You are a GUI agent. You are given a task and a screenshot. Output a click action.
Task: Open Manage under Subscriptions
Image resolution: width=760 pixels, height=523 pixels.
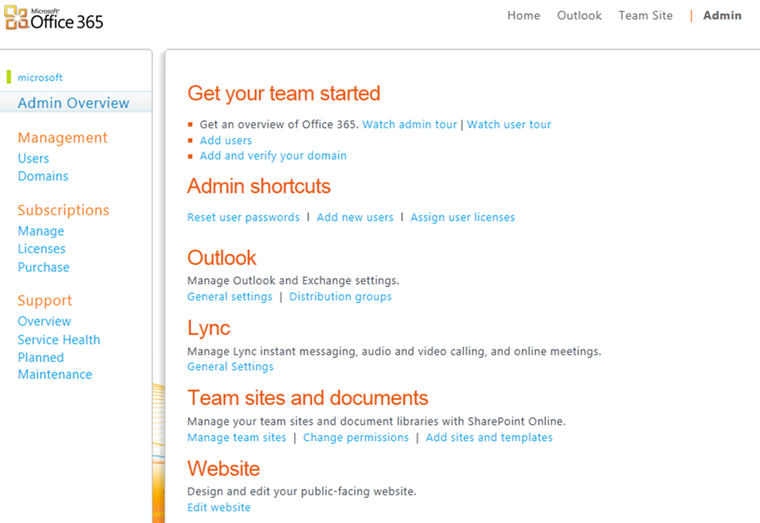[x=41, y=231]
